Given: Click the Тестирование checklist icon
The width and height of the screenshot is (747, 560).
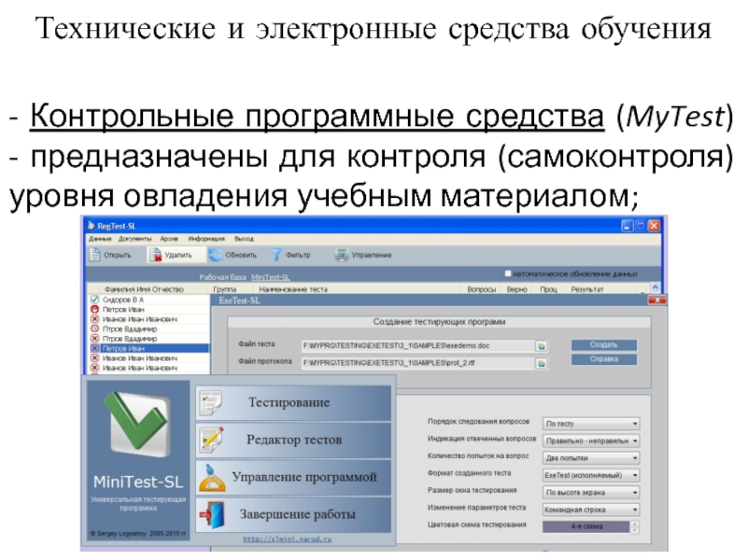Looking at the screenshot, I should point(211,403).
